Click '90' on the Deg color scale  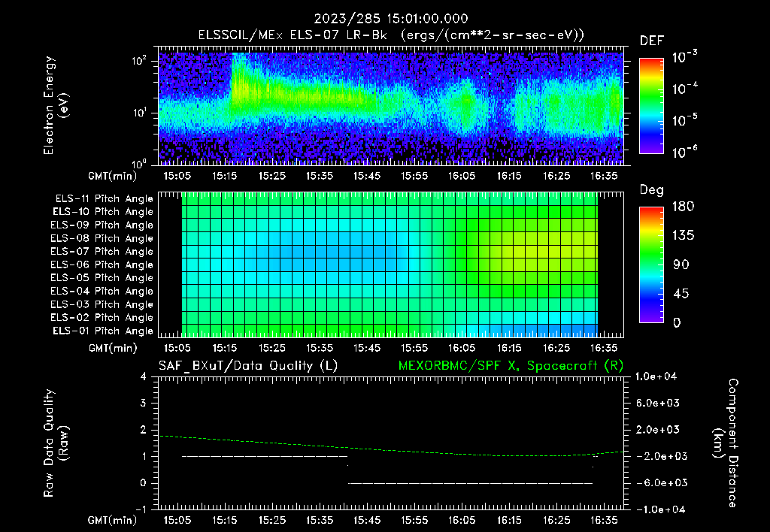click(x=681, y=265)
